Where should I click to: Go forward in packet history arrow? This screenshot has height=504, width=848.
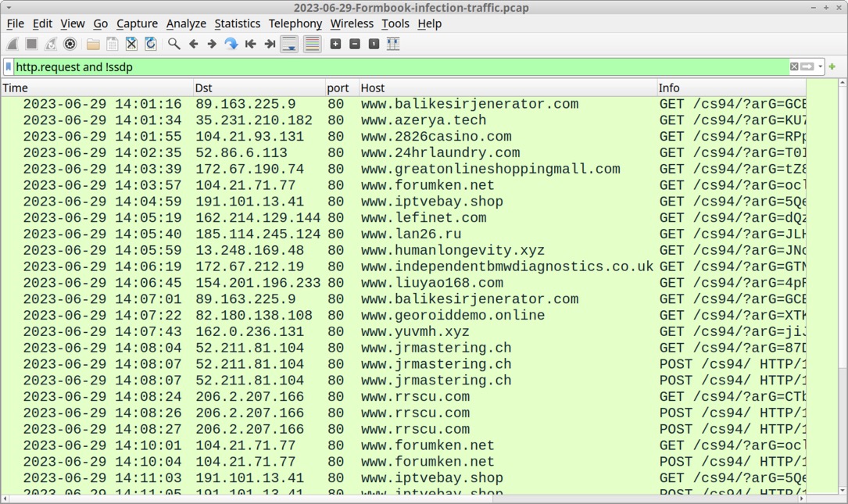click(212, 44)
